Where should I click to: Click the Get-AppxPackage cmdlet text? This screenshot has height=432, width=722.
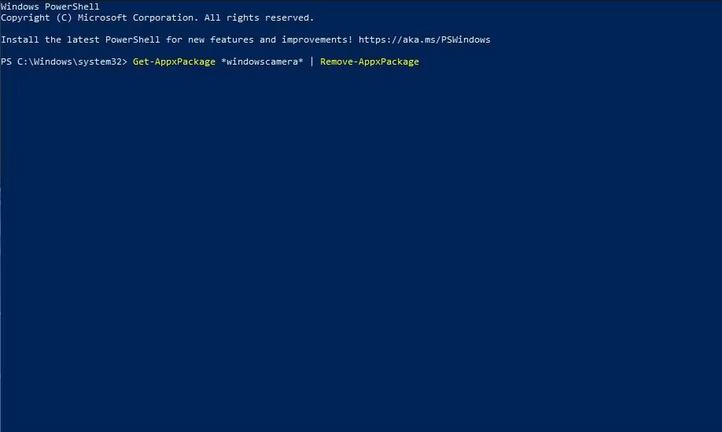point(174,62)
